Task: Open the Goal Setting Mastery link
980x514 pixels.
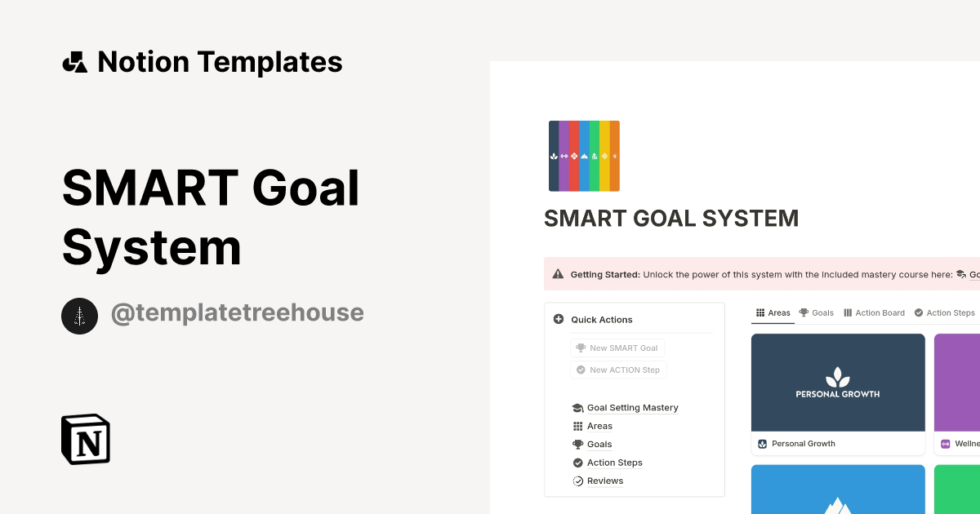Action: tap(633, 407)
